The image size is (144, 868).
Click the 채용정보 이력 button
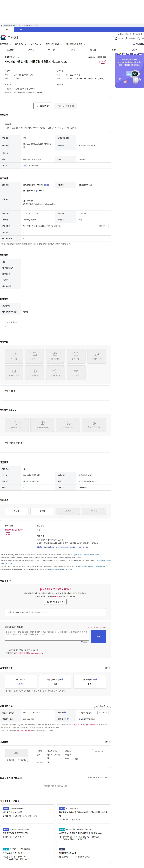pyautogui.click(x=99, y=751)
